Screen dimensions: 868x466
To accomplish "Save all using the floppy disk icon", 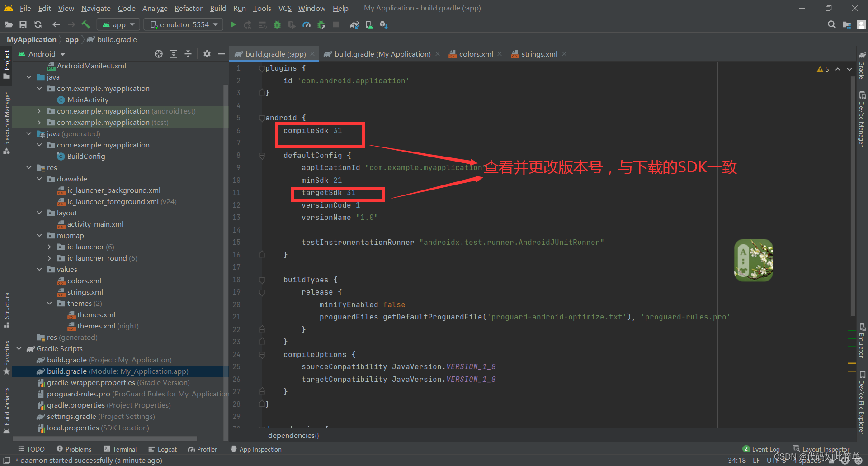I will click(23, 24).
